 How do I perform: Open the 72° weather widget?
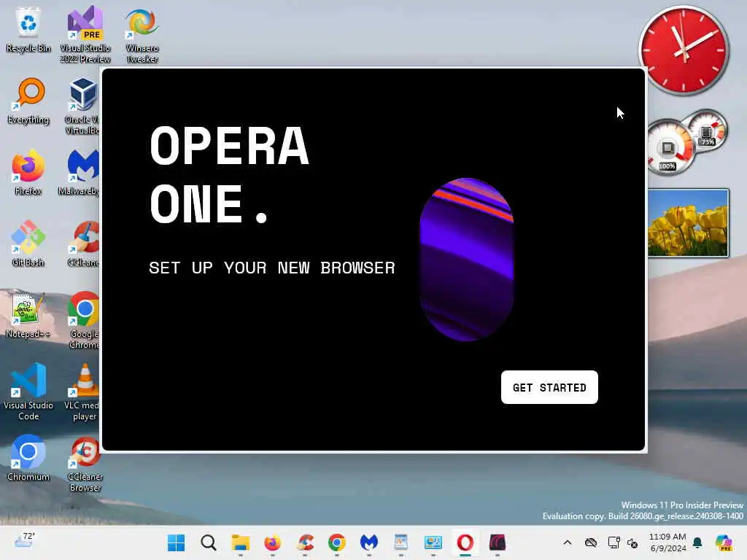(24, 540)
